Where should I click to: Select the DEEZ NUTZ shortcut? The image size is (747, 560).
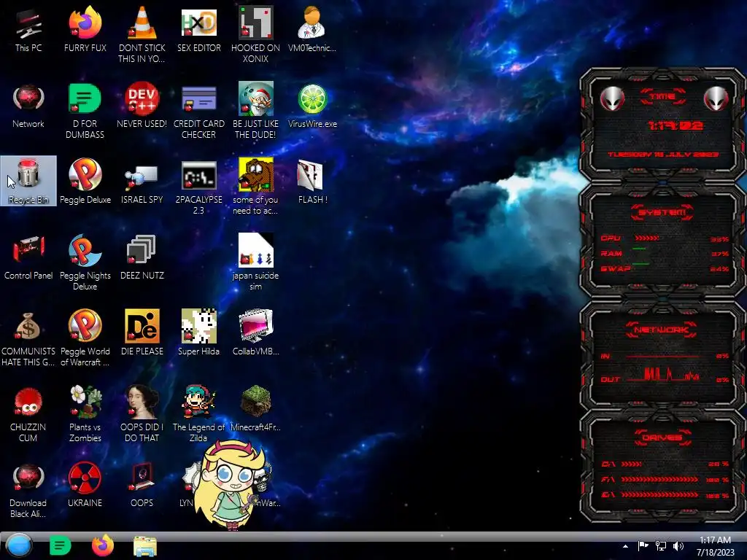click(x=142, y=257)
